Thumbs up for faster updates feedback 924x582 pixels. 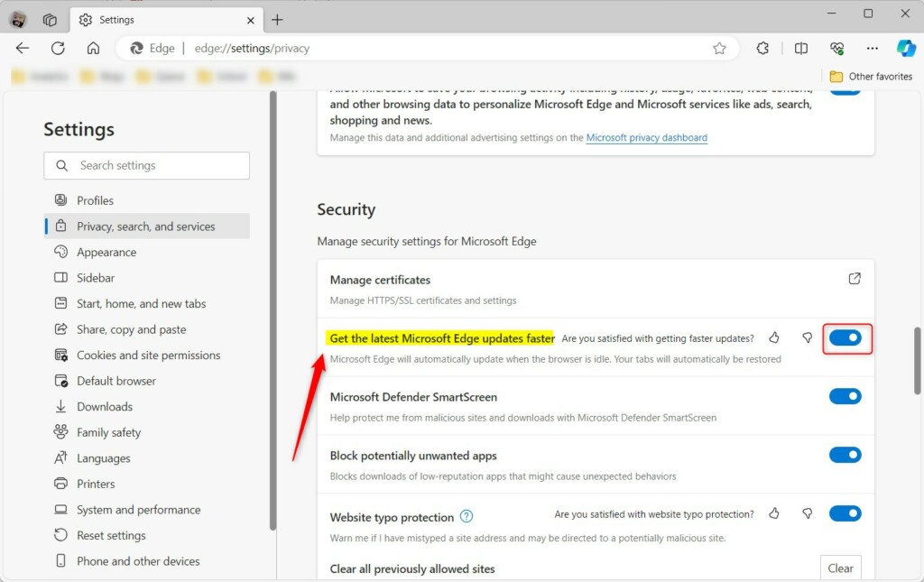coord(774,337)
